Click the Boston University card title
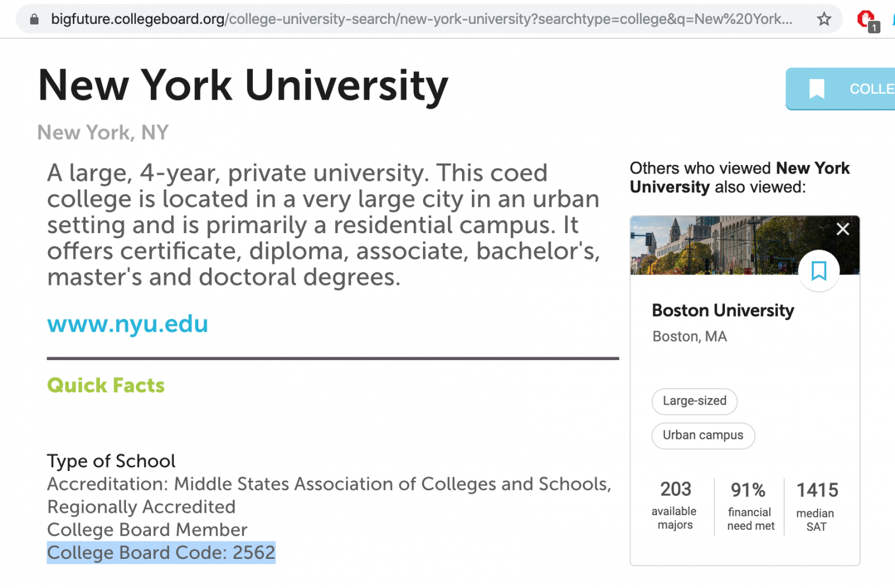 pyautogui.click(x=723, y=311)
